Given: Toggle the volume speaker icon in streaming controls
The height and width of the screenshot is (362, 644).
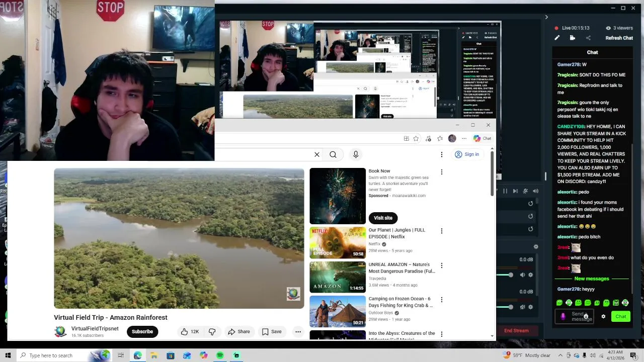Looking at the screenshot, I should pos(535,191).
